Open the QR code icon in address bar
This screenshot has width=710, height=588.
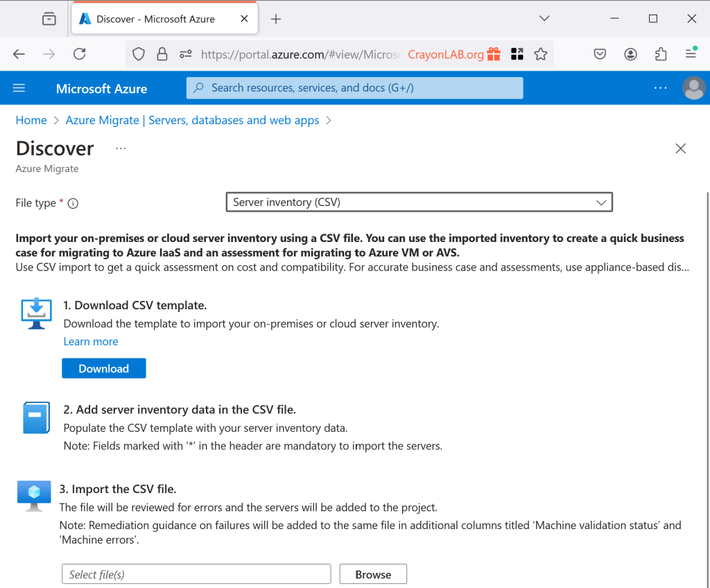pyautogui.click(x=517, y=54)
